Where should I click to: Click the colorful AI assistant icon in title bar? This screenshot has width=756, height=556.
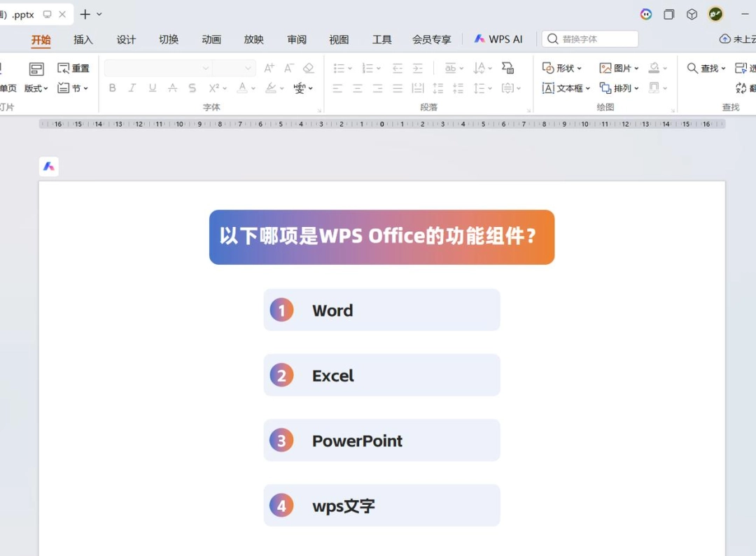(645, 15)
